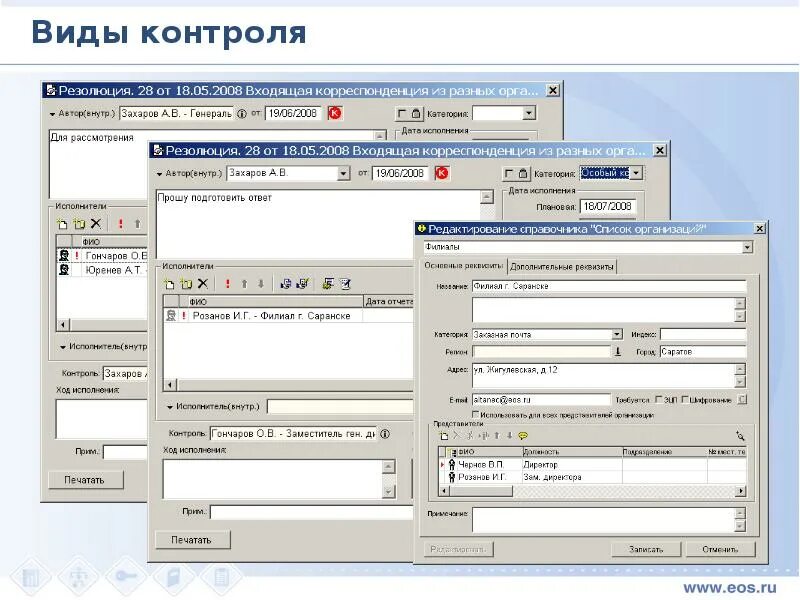Click Печатать in back Резолюция window
This screenshot has width=800, height=600.
86,480
